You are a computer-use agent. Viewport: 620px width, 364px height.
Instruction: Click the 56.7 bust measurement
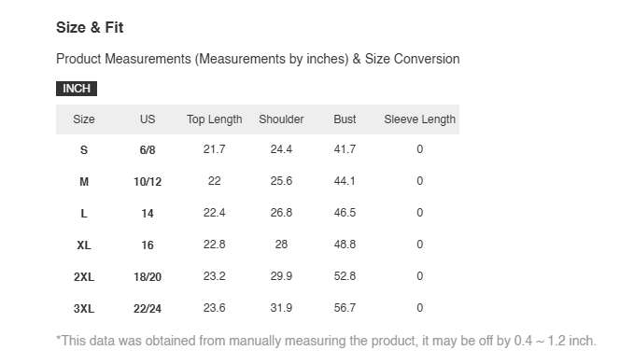point(345,307)
